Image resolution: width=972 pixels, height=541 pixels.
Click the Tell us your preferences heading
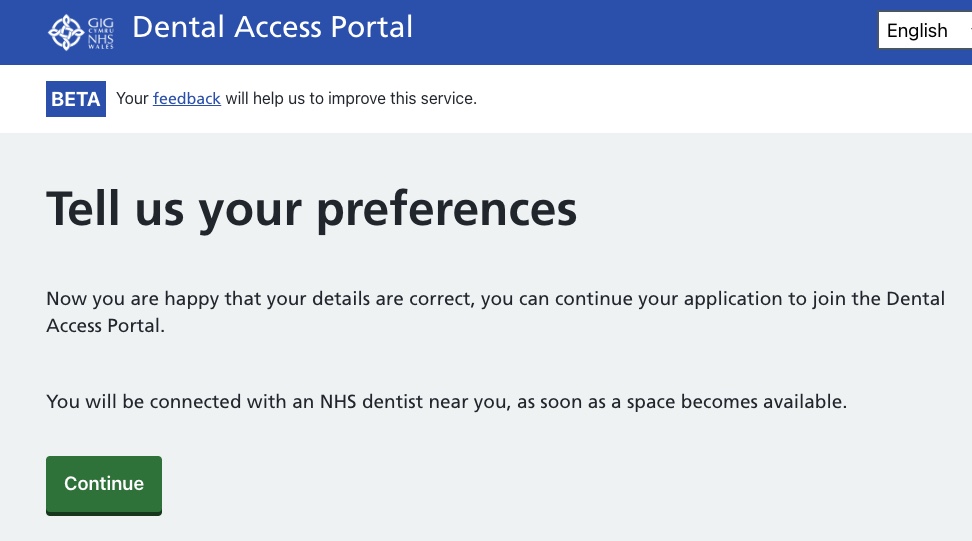311,209
